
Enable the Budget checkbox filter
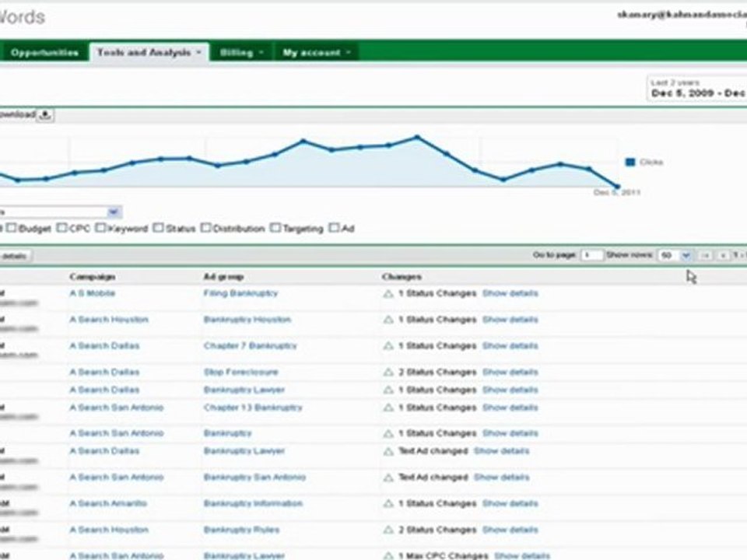[x=12, y=228]
